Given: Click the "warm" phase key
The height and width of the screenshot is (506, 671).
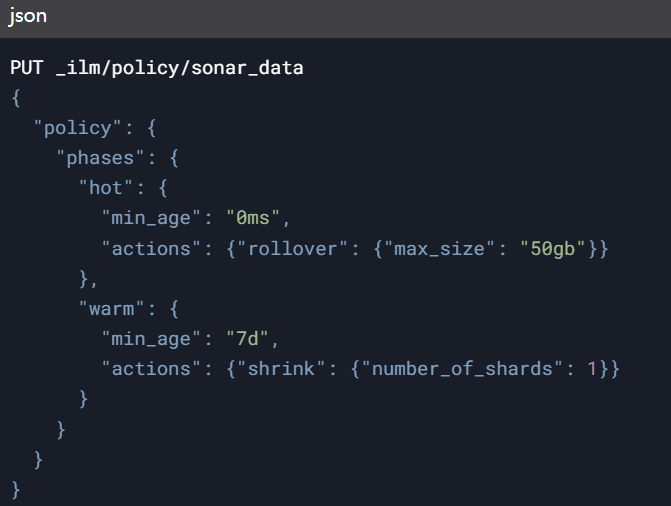Looking at the screenshot, I should click(x=111, y=309).
